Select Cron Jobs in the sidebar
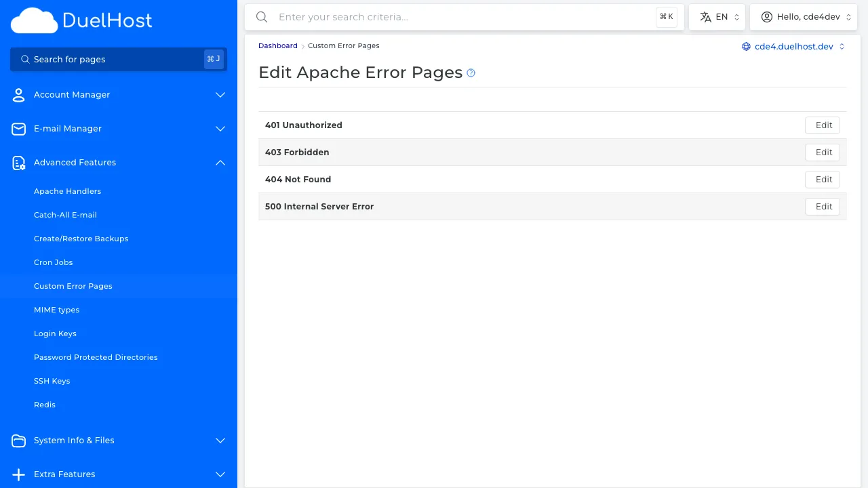This screenshot has width=868, height=488. coord(53,262)
